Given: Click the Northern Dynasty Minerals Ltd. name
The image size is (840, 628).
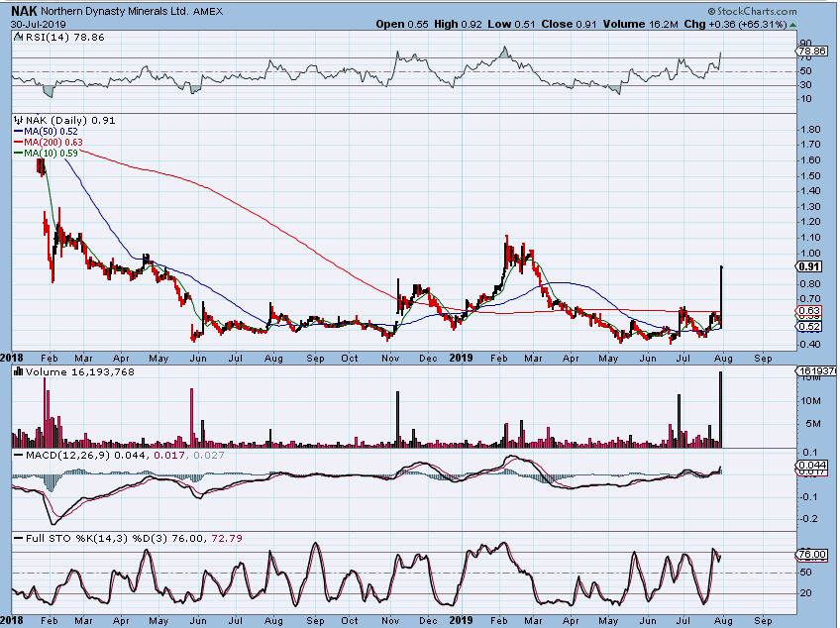Looking at the screenshot, I should pyautogui.click(x=114, y=11).
